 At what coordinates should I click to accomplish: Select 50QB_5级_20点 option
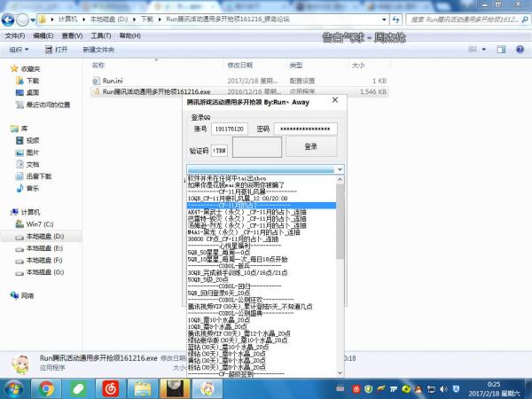click(262, 279)
